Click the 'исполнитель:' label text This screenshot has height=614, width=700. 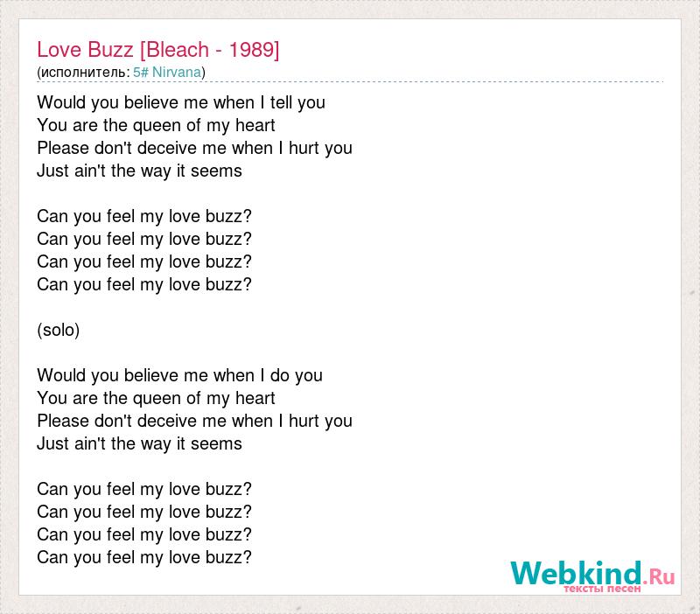click(85, 73)
